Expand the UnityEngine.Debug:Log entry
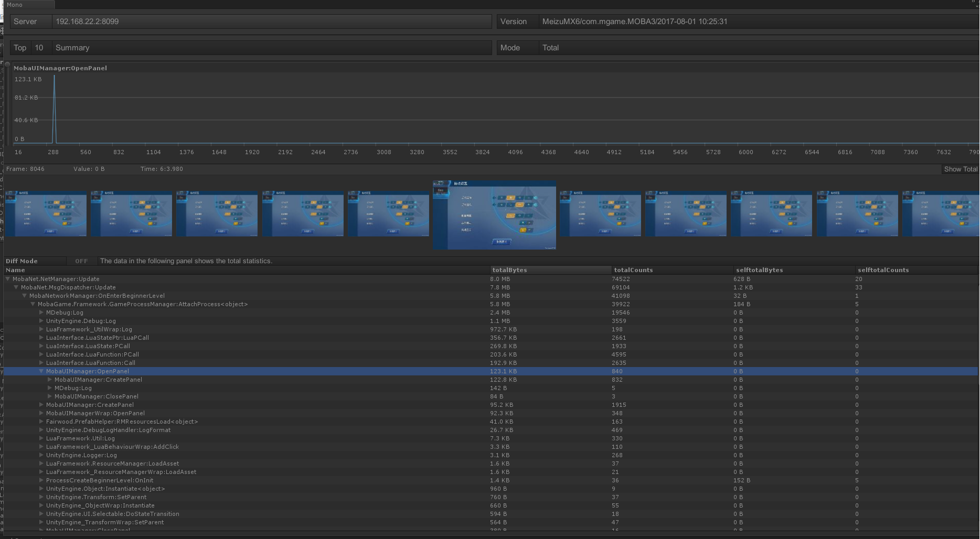The image size is (980, 539). tap(41, 321)
